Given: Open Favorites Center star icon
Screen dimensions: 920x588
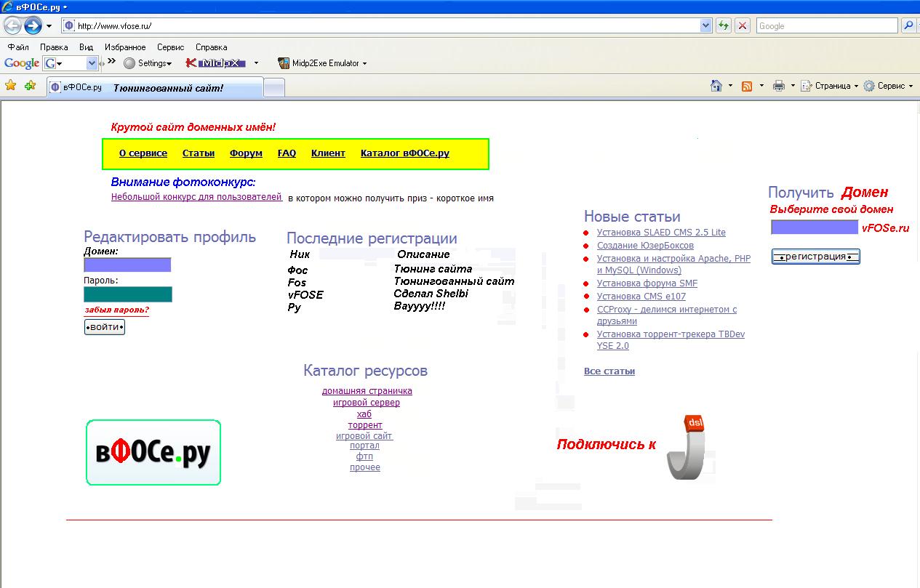Looking at the screenshot, I should tap(11, 86).
